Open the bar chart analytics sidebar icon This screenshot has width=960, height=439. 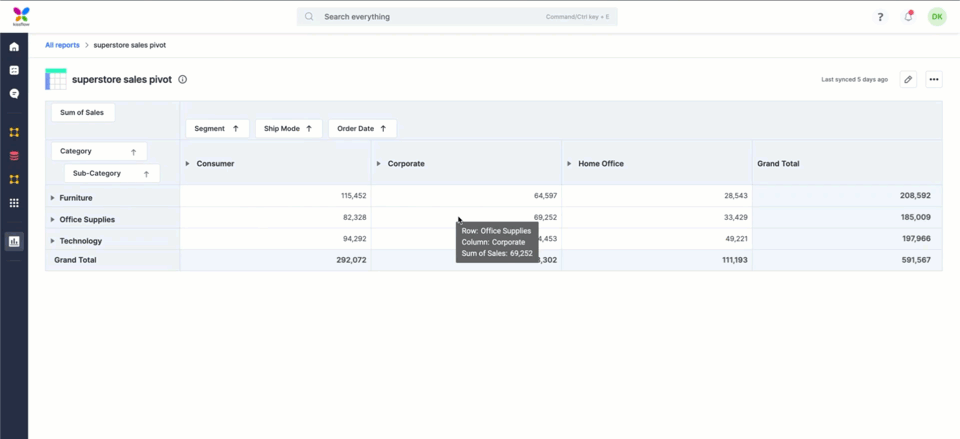(14, 241)
